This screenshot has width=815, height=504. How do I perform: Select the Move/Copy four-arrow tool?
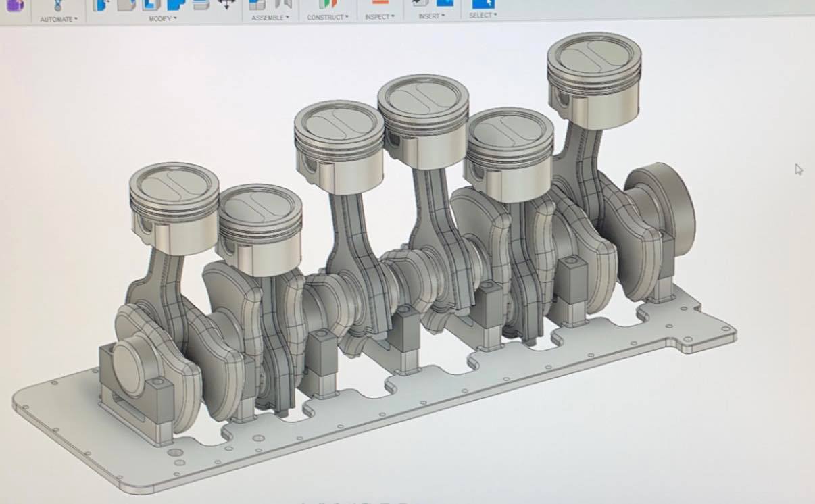pyautogui.click(x=226, y=5)
